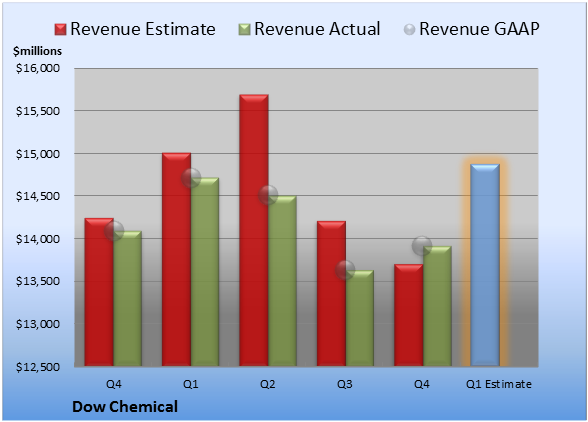Click the "Q1" x-axis label

(190, 384)
